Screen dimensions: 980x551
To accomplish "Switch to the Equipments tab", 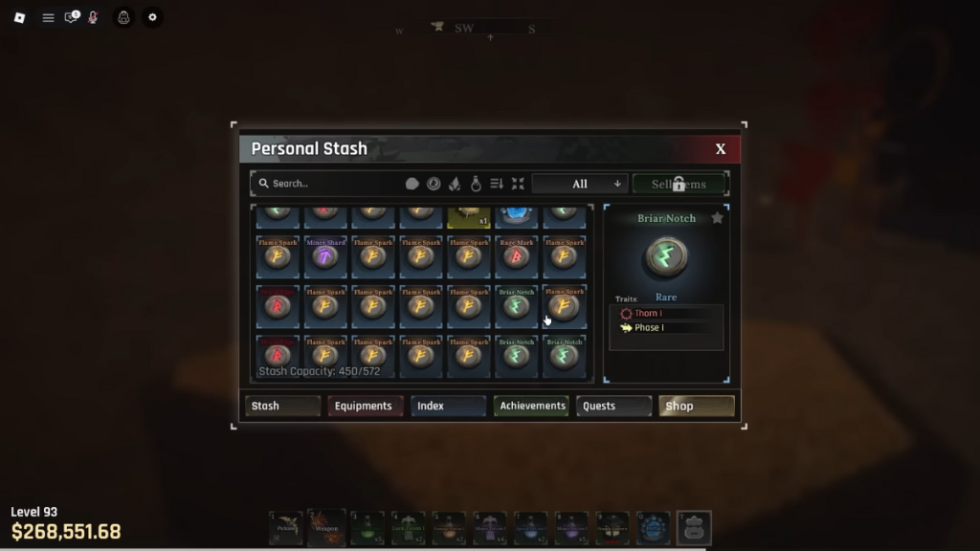I will click(x=365, y=406).
